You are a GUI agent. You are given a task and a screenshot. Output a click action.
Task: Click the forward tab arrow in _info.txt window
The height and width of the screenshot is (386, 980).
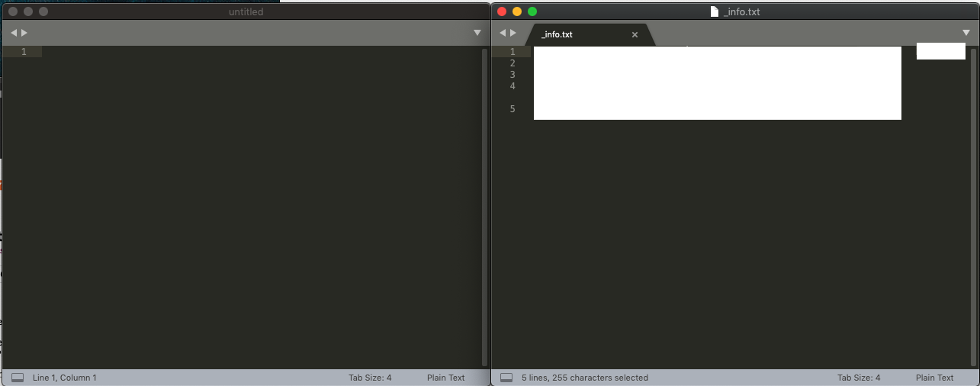pyautogui.click(x=513, y=33)
